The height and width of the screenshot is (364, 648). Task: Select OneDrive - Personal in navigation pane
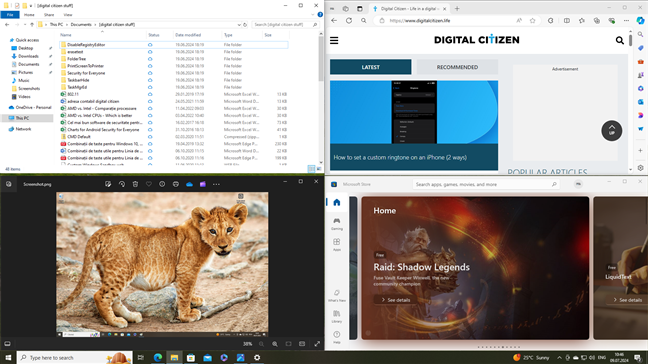pyautogui.click(x=33, y=107)
